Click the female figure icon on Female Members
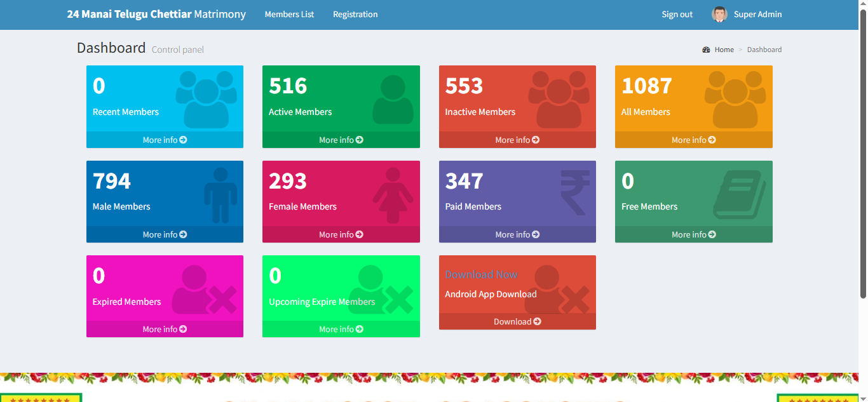Screen dimensions: 868x402 coord(393,195)
